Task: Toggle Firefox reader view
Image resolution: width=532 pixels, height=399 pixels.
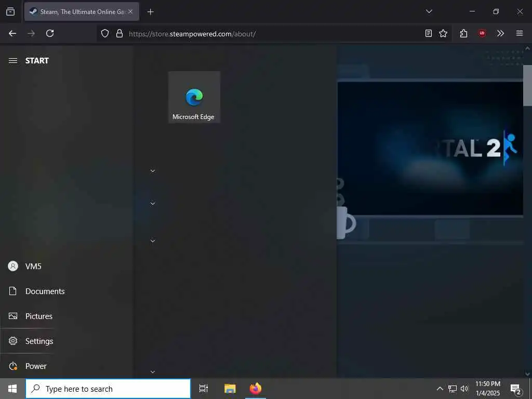Action: click(429, 33)
